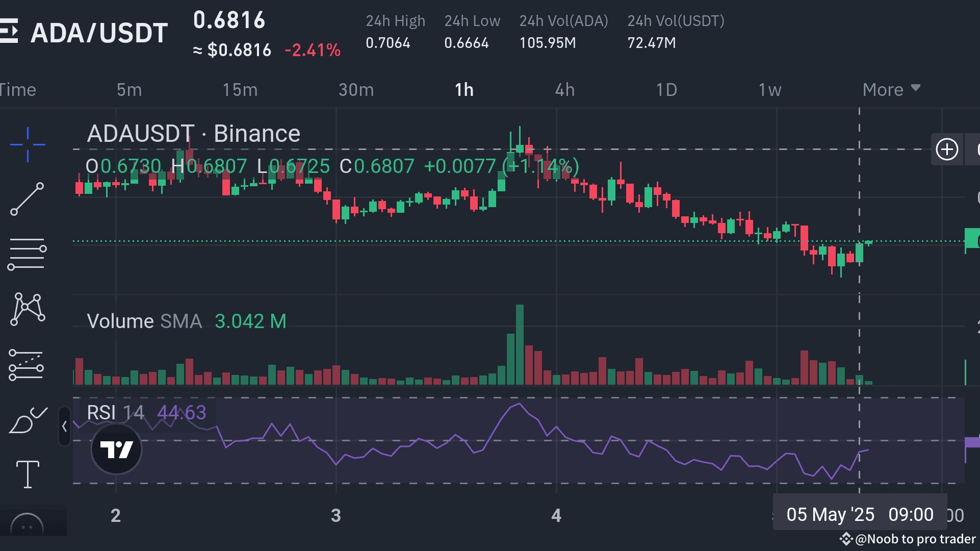Switch to the 4h timeframe
Viewport: 980px width, 551px height.
pyautogui.click(x=564, y=90)
